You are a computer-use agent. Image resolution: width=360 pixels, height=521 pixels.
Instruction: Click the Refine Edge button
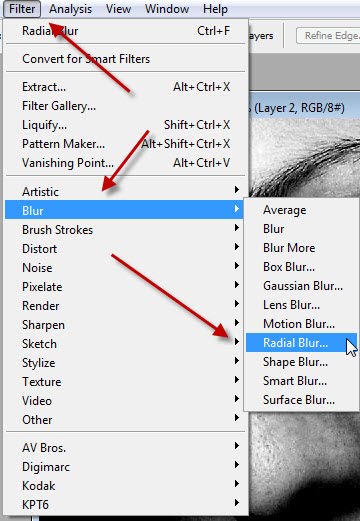click(328, 35)
